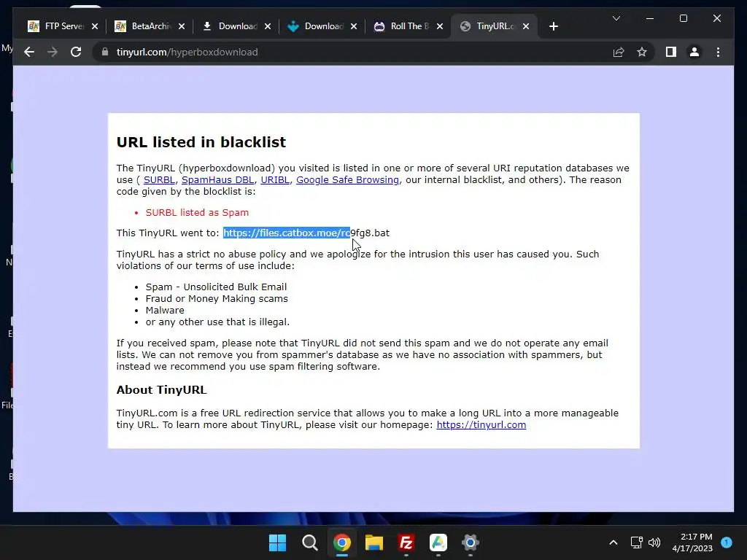
Task: Open FileZilla from the taskbar
Action: click(406, 542)
